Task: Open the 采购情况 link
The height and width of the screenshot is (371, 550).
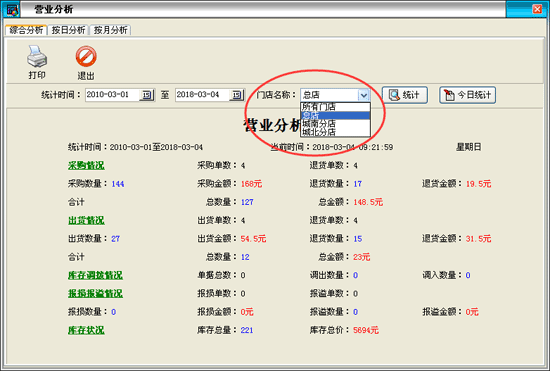Action: 86,165
